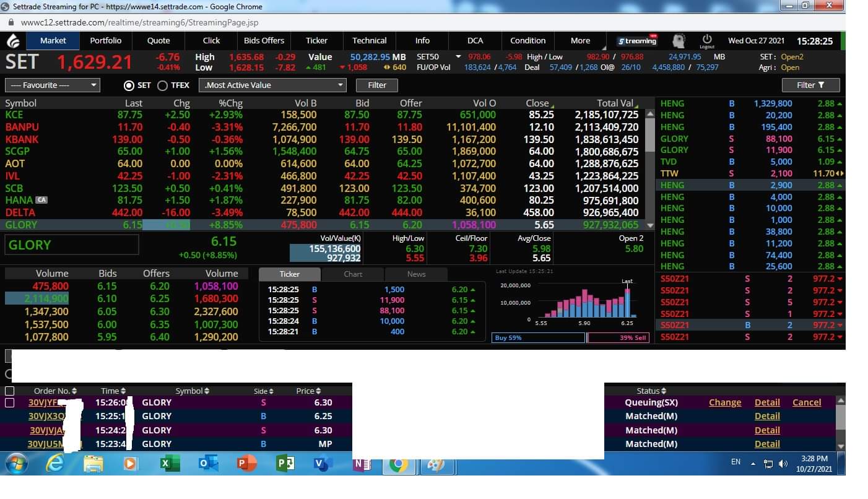
Task: Sort orders by Symbol column
Action: pos(192,391)
